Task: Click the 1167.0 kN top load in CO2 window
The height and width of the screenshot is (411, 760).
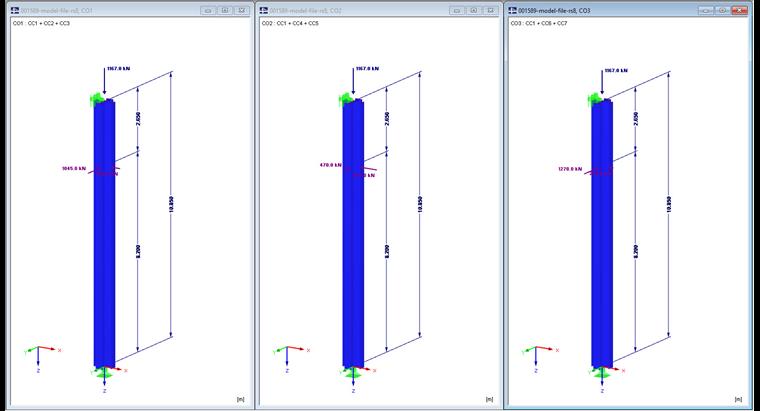Action: tap(367, 69)
